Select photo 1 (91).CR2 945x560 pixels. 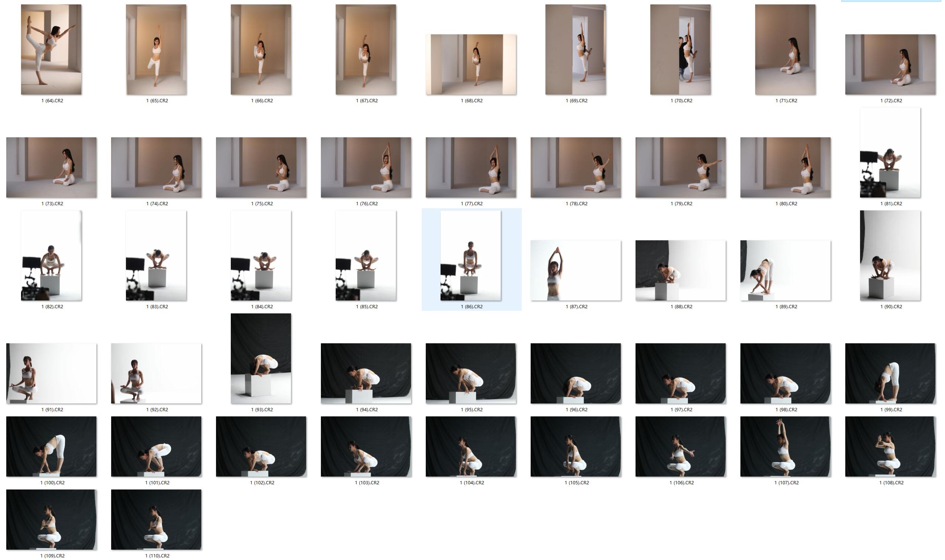pos(51,373)
